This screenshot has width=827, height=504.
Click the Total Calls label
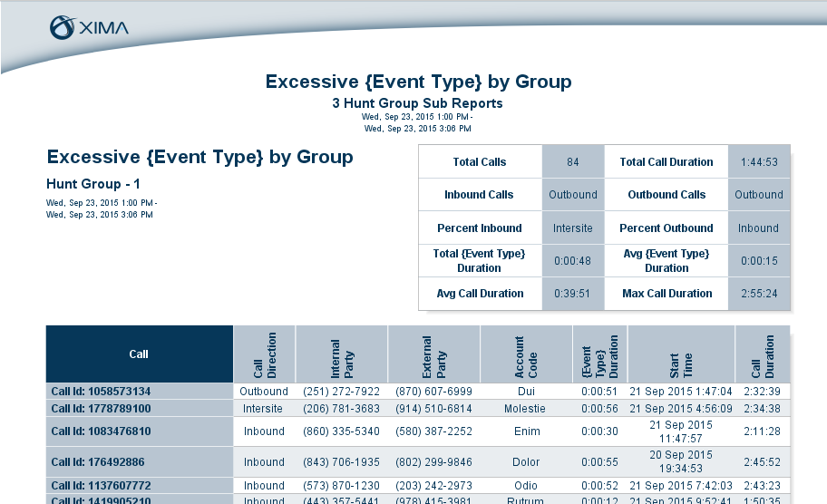(x=480, y=162)
